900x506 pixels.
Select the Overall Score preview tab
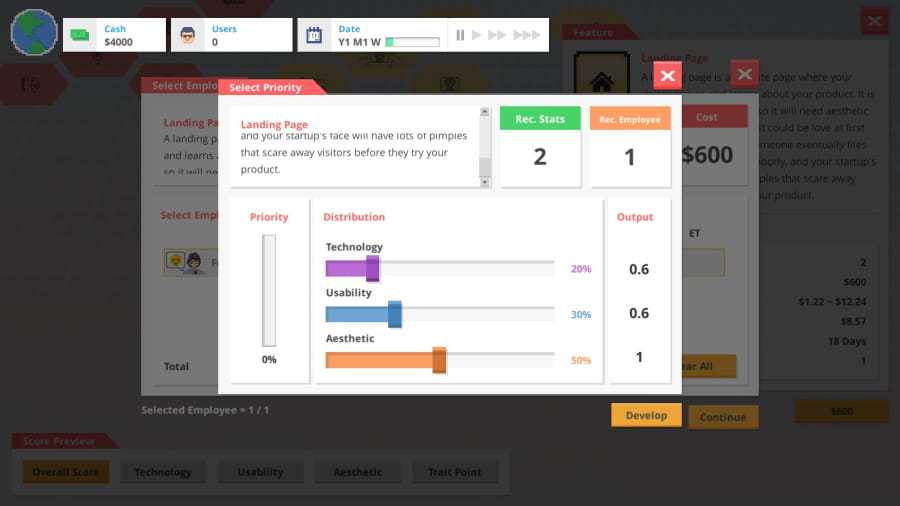[65, 472]
